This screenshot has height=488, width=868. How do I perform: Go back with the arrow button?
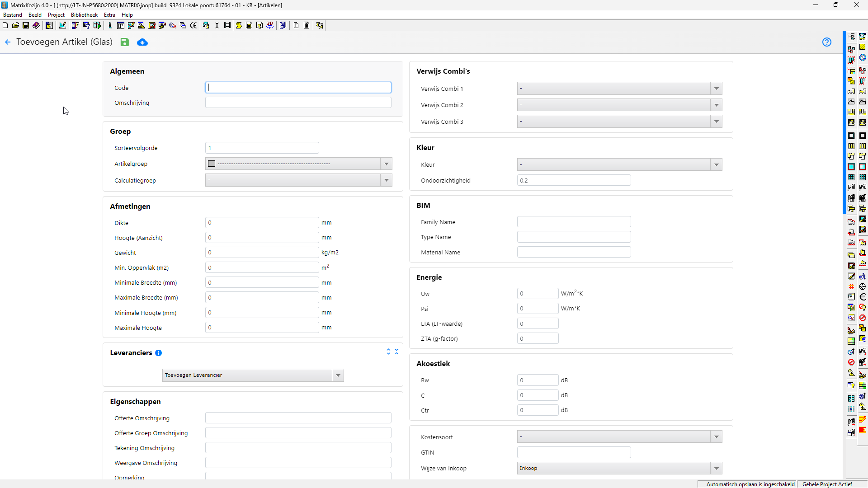coord(8,42)
